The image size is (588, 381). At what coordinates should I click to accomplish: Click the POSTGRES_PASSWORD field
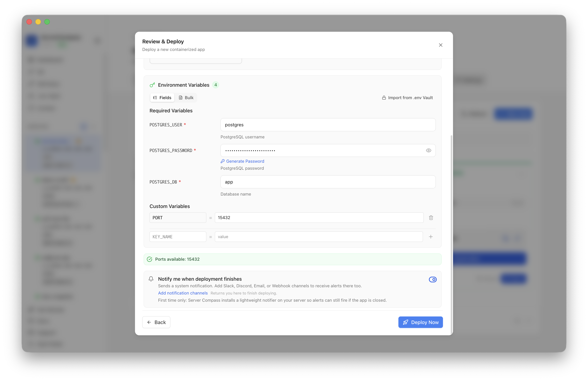pyautogui.click(x=328, y=150)
